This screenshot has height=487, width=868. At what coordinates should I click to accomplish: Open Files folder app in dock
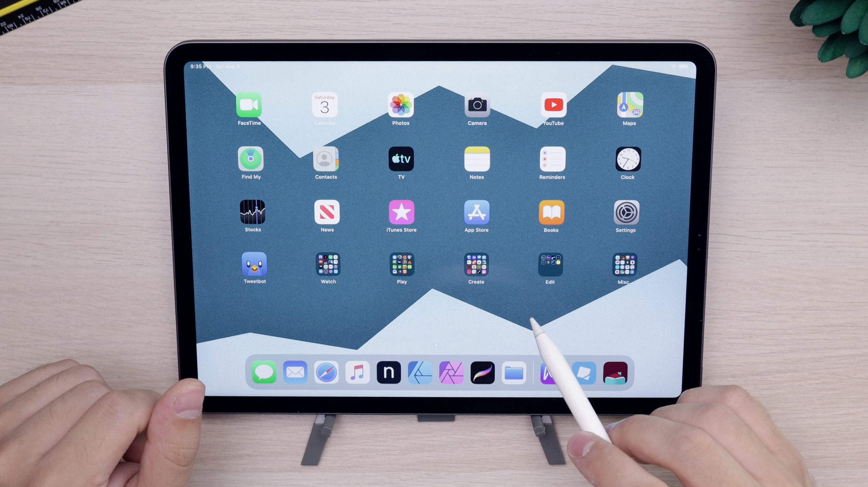click(x=515, y=373)
